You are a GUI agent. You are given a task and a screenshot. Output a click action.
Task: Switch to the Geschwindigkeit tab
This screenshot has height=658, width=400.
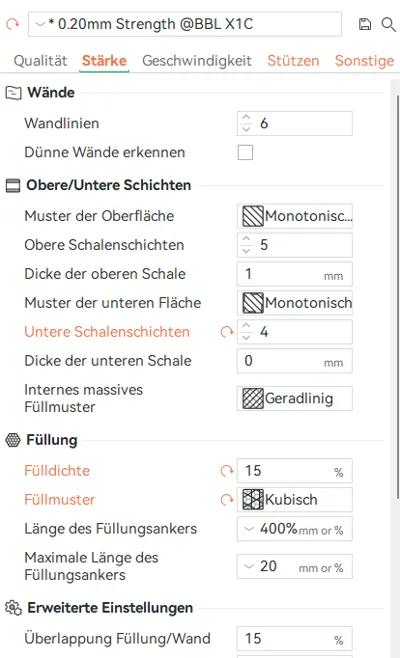[x=197, y=61]
